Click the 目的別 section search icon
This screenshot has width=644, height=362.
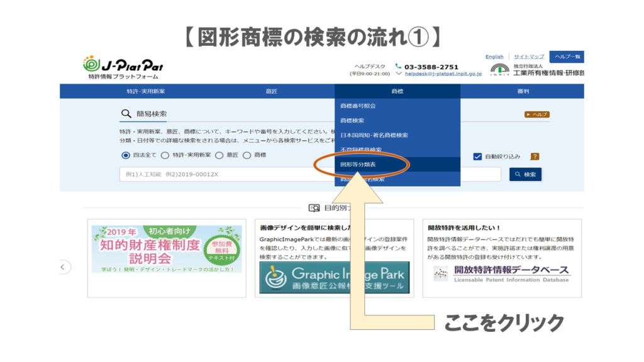(314, 208)
